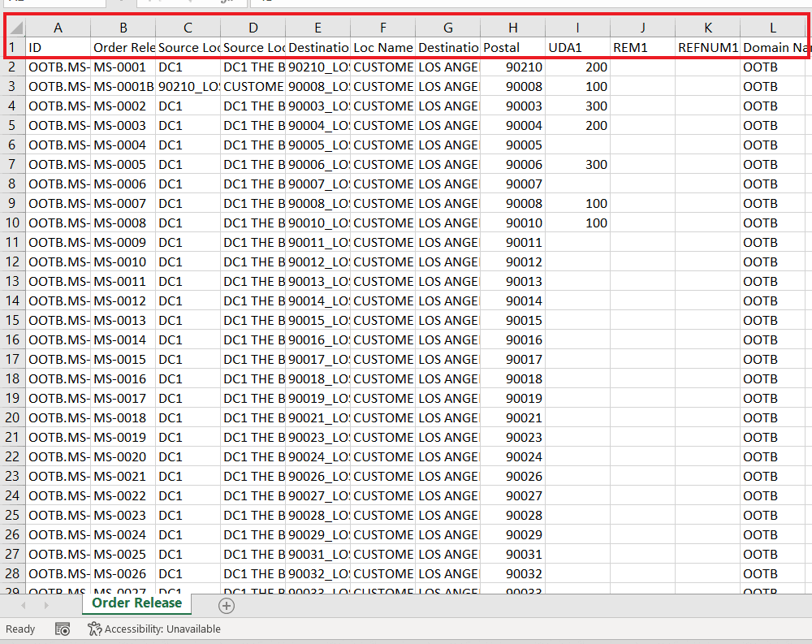
Task: Open the Accessibility: Unavailable status indicator
Action: coord(153,629)
